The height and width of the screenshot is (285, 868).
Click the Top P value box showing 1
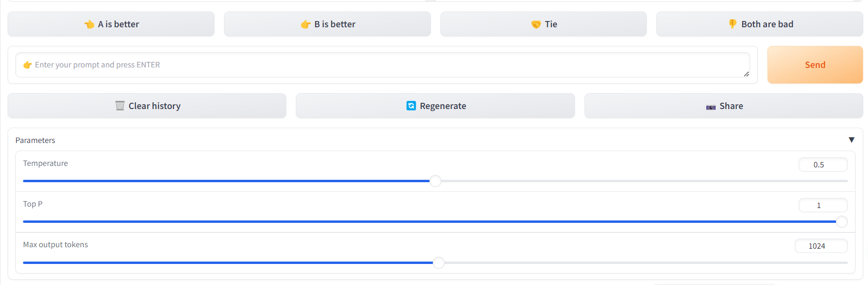pyautogui.click(x=823, y=206)
